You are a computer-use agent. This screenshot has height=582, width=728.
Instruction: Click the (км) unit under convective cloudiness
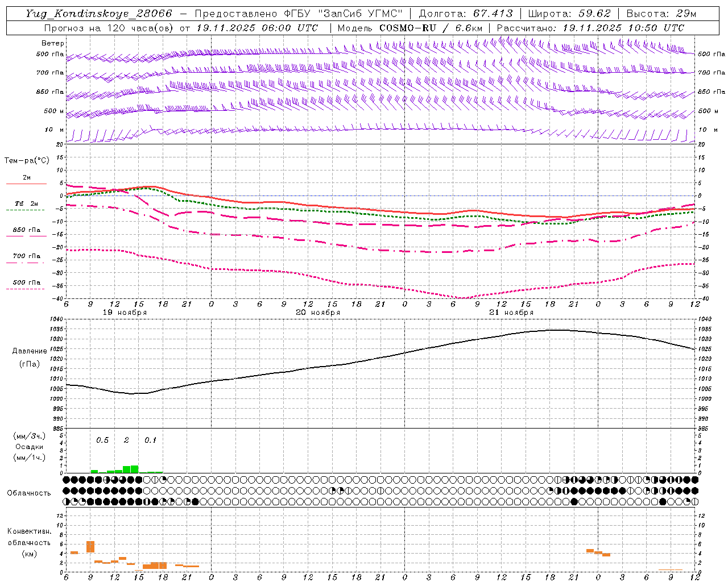(29, 553)
